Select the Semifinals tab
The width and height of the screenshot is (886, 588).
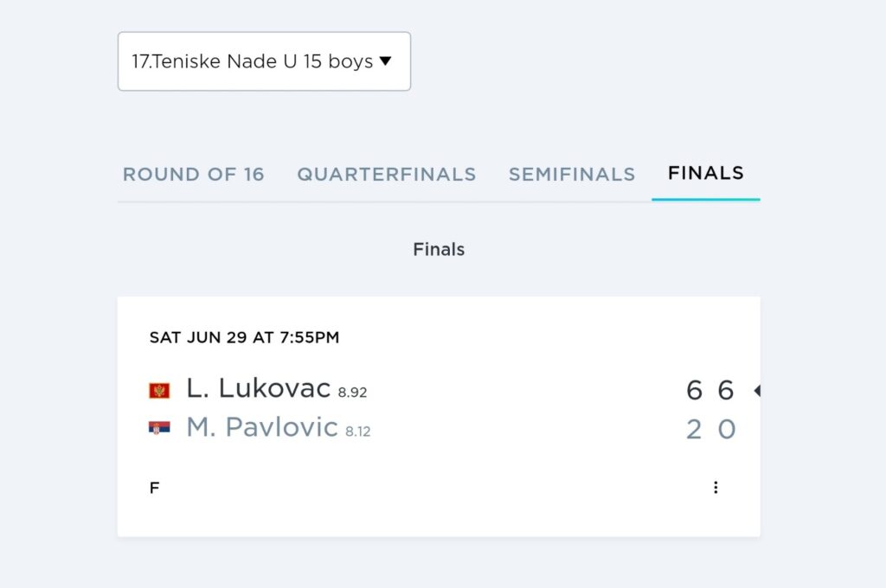point(572,174)
